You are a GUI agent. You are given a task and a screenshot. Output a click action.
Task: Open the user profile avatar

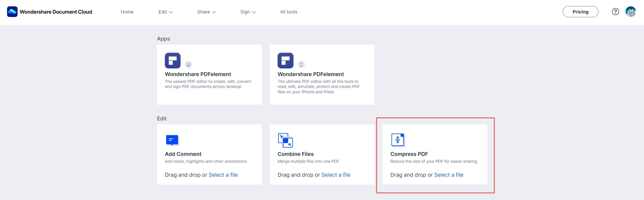631,12
